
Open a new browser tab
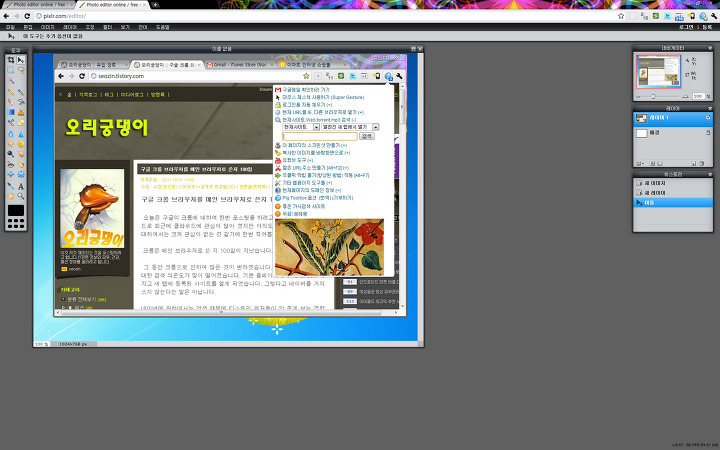click(x=155, y=5)
